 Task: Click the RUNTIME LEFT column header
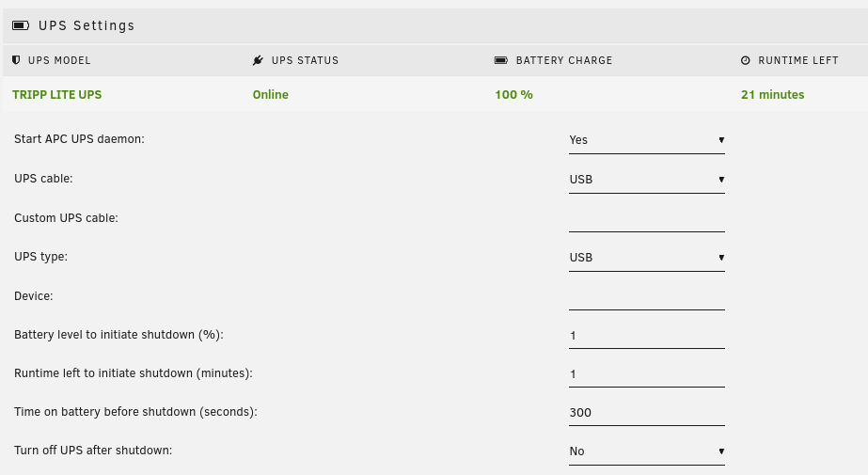point(798,60)
